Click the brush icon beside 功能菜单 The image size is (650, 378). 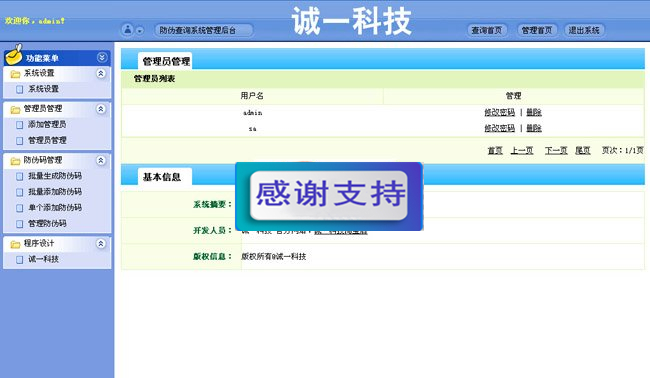[14, 55]
